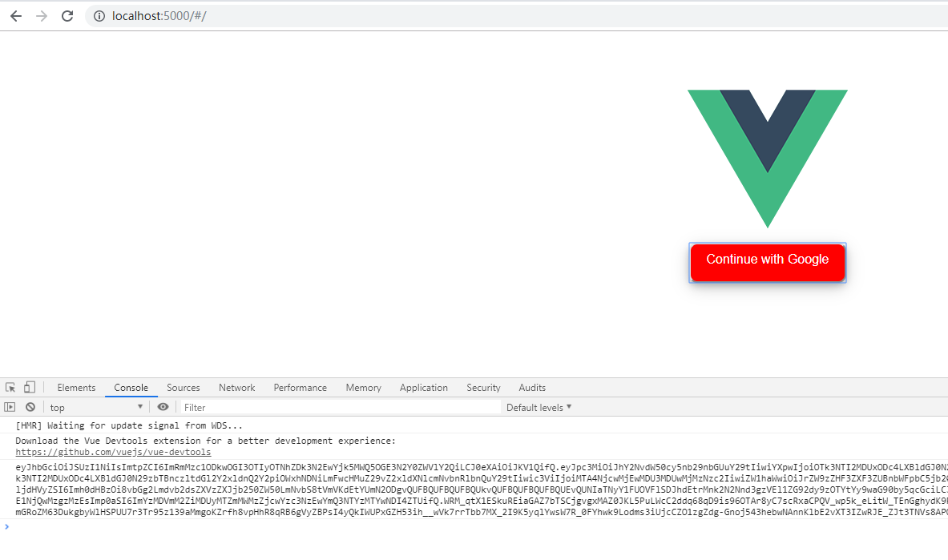Click the Continue with Google button
948x560 pixels.
pos(767,263)
